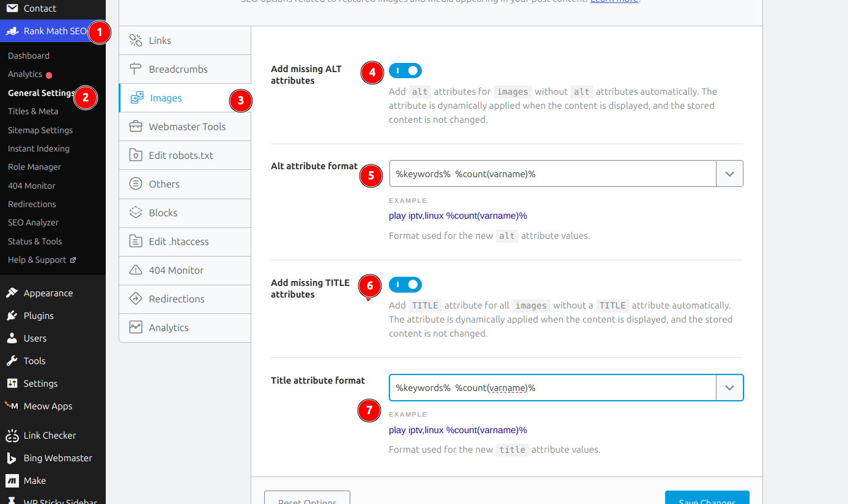This screenshot has height=504, width=848.
Task: Expand Alt attribute format variable dropdown
Action: 729,174
